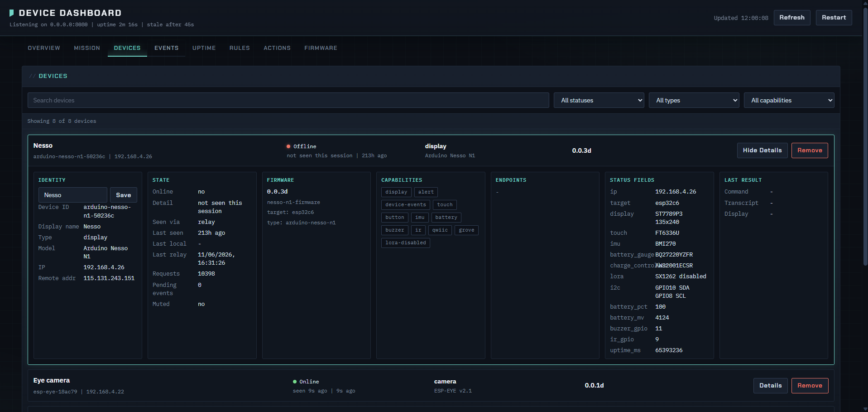Click the 'arduino-nesso-n1-50236c | 192.168.4.26' subtitle
868x412 pixels.
click(x=92, y=156)
